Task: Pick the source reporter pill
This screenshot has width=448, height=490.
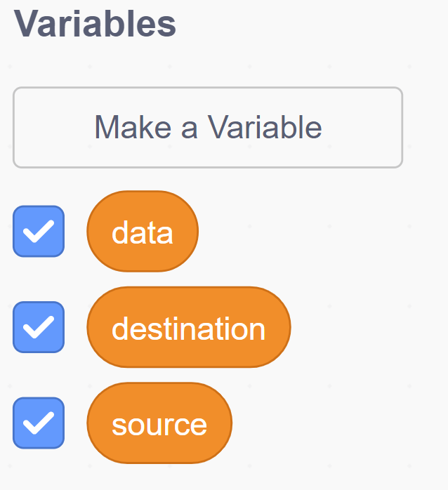Action: tap(159, 423)
